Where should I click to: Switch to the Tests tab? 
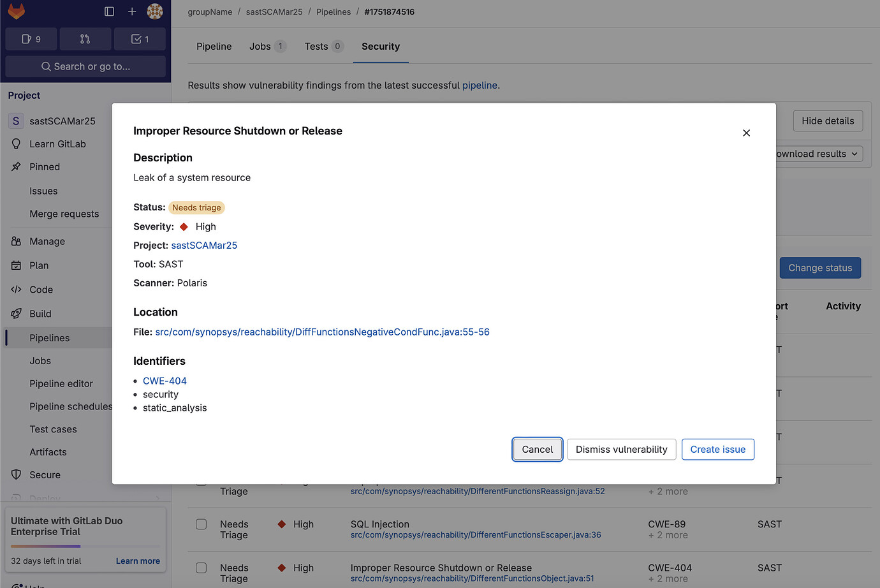pos(324,47)
